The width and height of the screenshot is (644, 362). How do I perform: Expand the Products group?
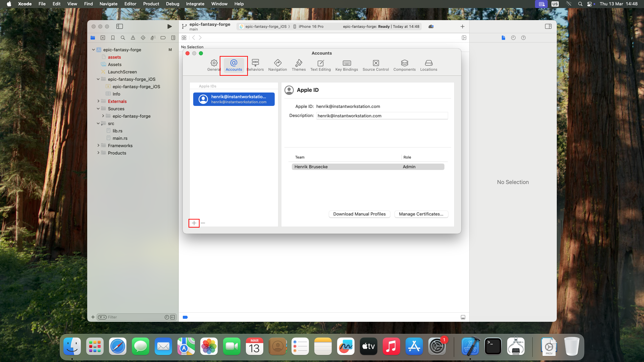pos(98,153)
